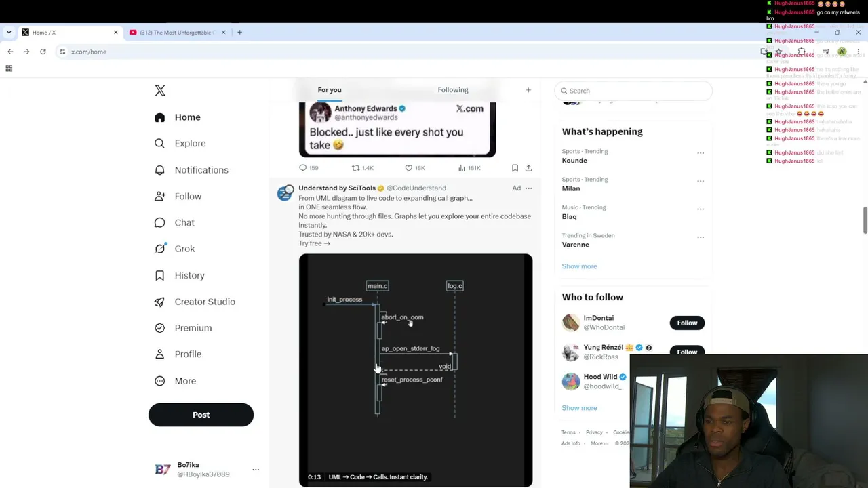Go to Profile from the sidebar
Viewport: 868px width, 488px height.
(178, 354)
